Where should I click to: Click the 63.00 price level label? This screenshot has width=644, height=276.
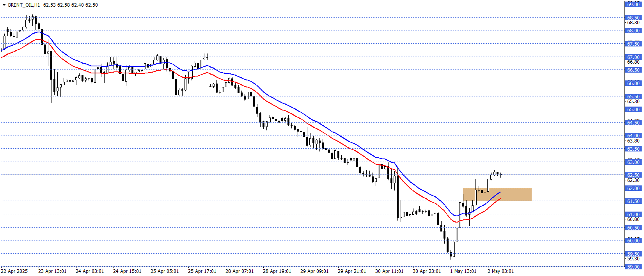click(x=633, y=162)
